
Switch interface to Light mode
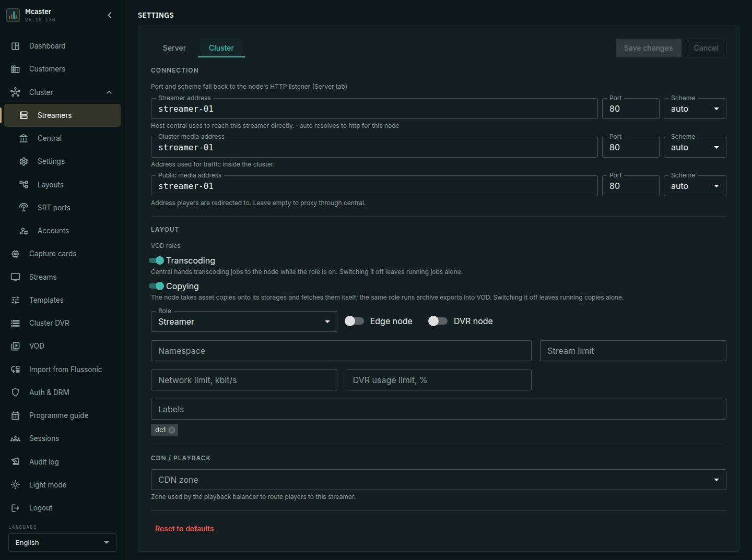tap(62, 485)
